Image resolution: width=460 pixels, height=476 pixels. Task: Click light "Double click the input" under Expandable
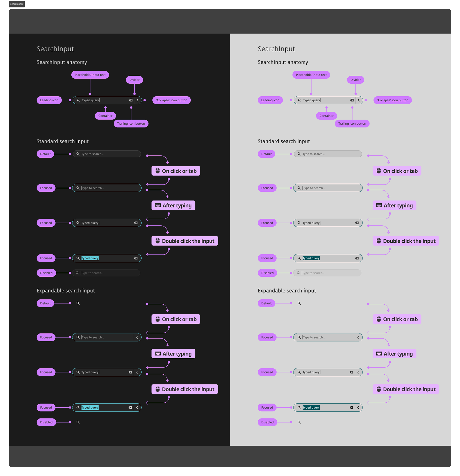click(x=406, y=389)
